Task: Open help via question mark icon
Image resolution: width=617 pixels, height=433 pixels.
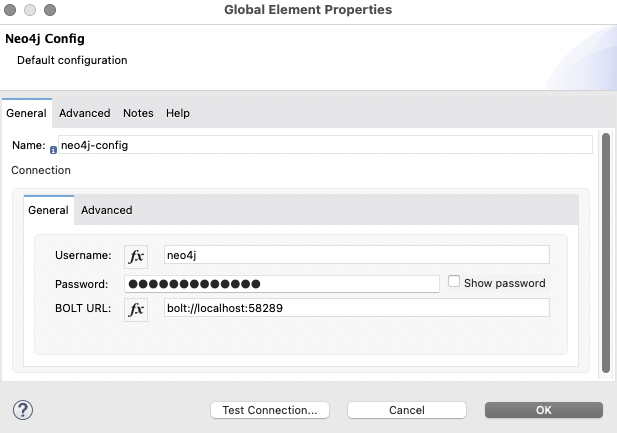Action: pyautogui.click(x=23, y=410)
